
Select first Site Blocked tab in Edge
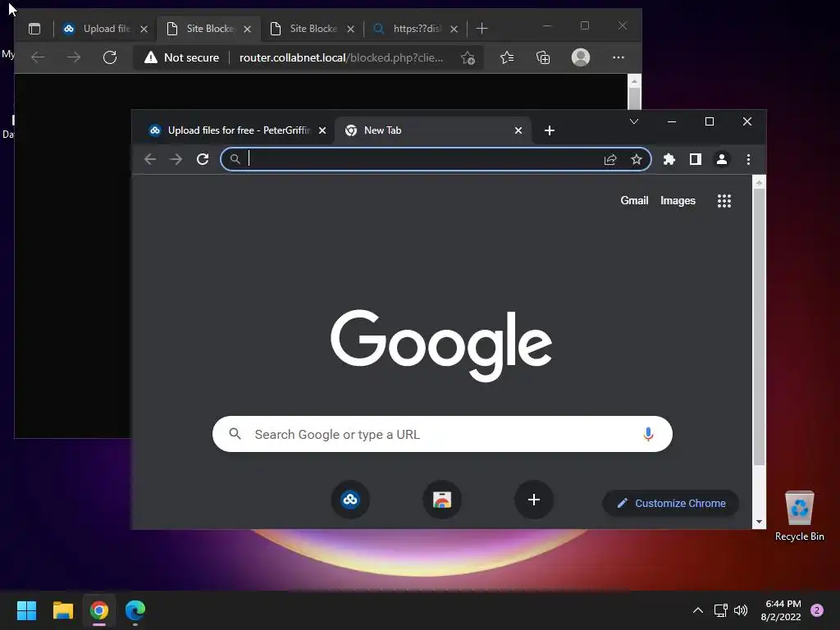click(209, 29)
